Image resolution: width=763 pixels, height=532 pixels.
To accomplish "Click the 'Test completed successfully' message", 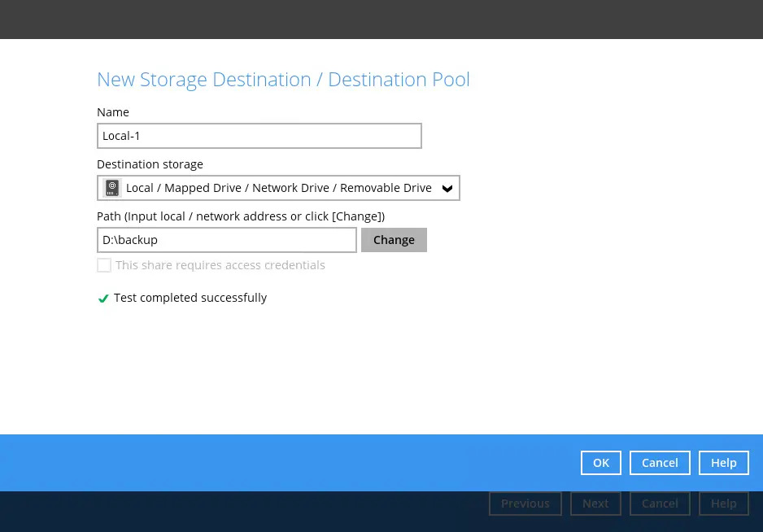I will coord(190,298).
